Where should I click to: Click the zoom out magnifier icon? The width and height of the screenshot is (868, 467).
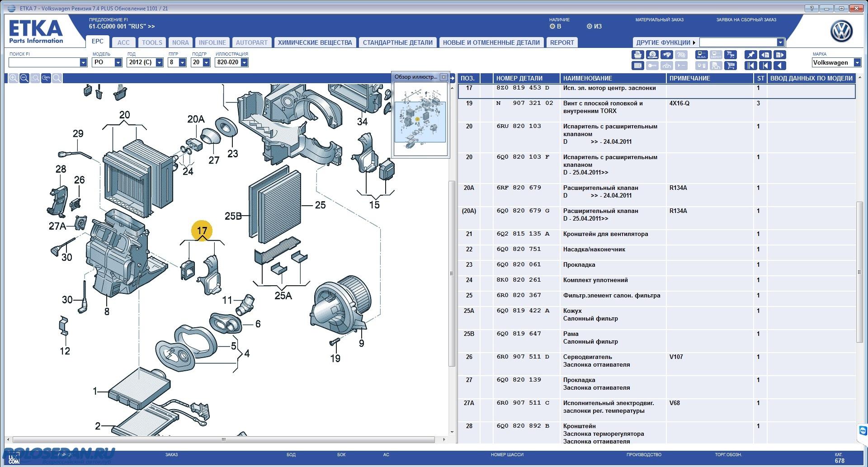pos(24,78)
